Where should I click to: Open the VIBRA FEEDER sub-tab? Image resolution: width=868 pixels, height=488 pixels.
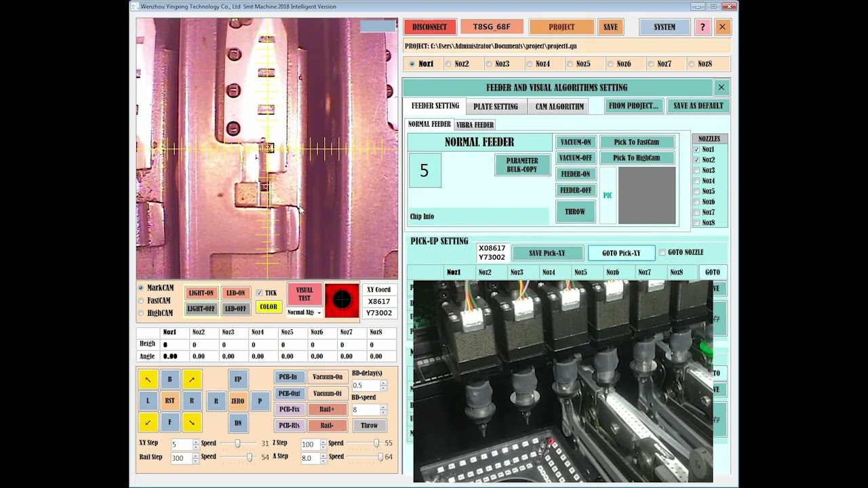475,125
